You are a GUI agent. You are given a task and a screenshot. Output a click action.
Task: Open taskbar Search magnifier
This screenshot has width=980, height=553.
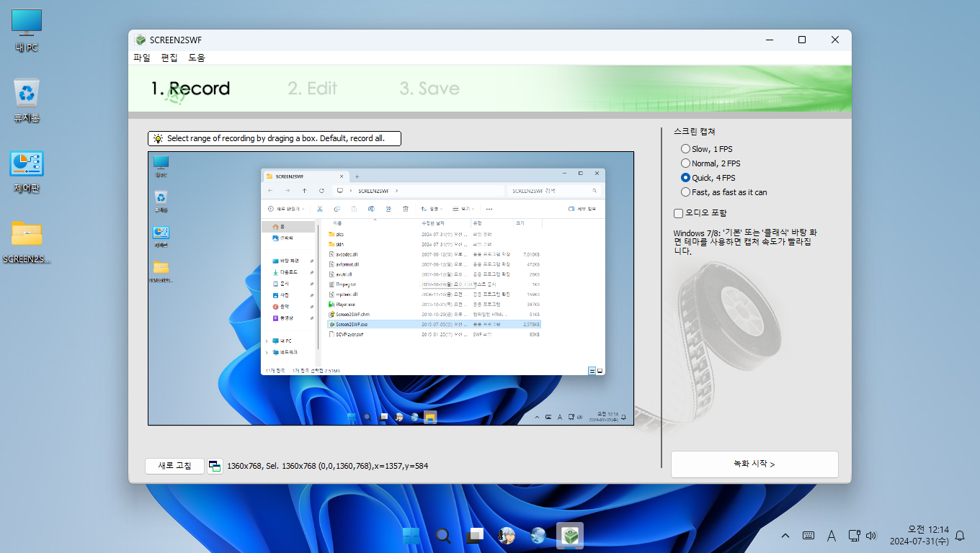point(443,536)
